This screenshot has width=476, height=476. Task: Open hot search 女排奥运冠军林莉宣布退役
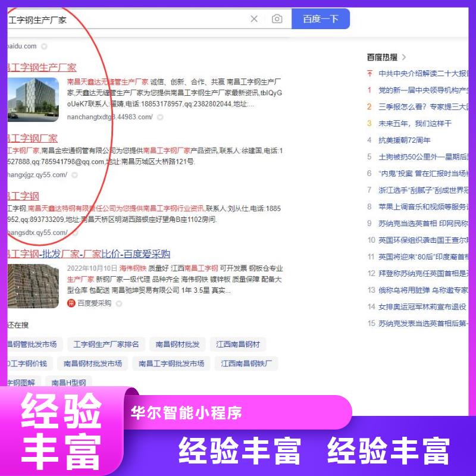tap(422, 307)
